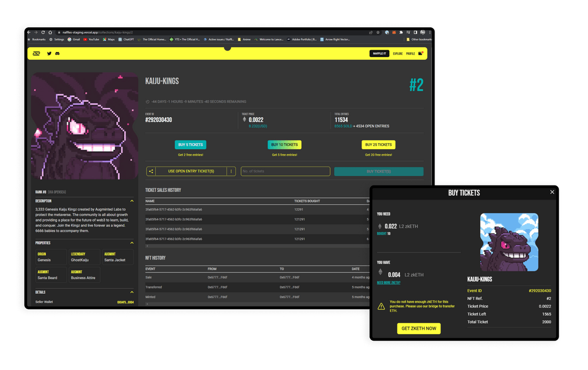The image size is (588, 370).
Task: Open the notifications icon beside Profile
Action: 421,53
